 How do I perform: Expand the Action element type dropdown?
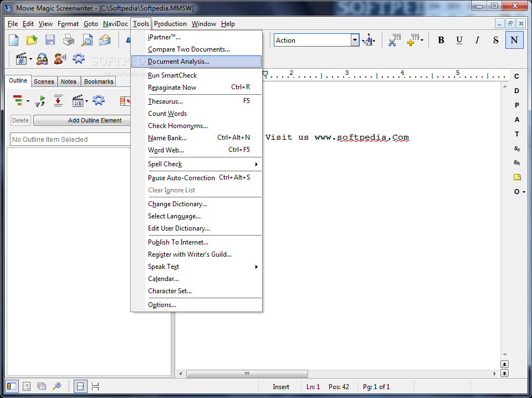point(355,40)
